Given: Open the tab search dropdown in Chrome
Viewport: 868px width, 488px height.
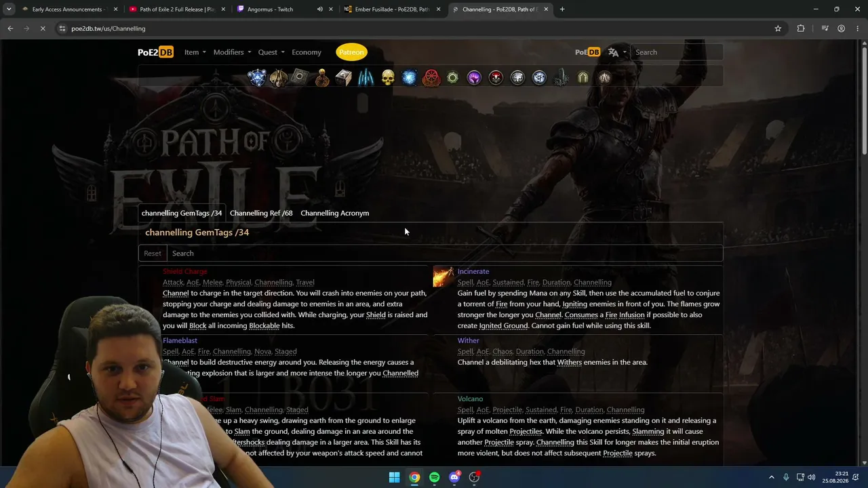Looking at the screenshot, I should click(x=9, y=9).
